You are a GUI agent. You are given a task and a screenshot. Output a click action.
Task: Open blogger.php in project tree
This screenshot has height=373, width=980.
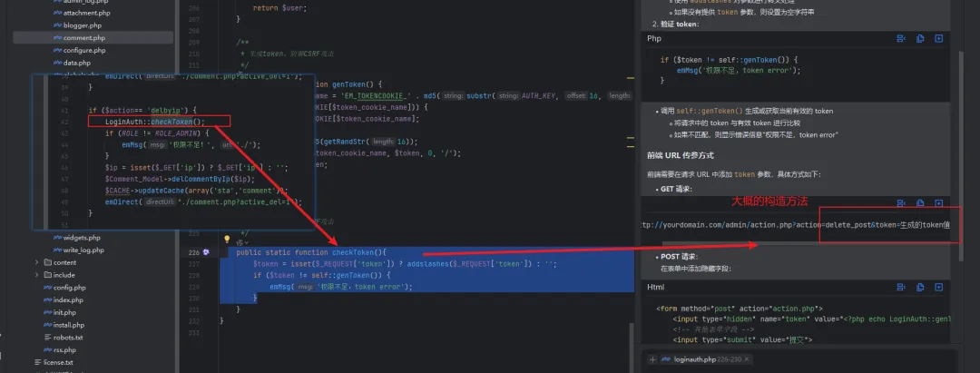coord(82,25)
